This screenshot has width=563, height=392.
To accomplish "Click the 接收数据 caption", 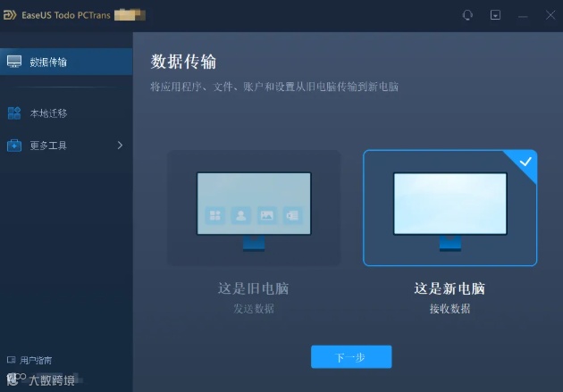I will 450,308.
